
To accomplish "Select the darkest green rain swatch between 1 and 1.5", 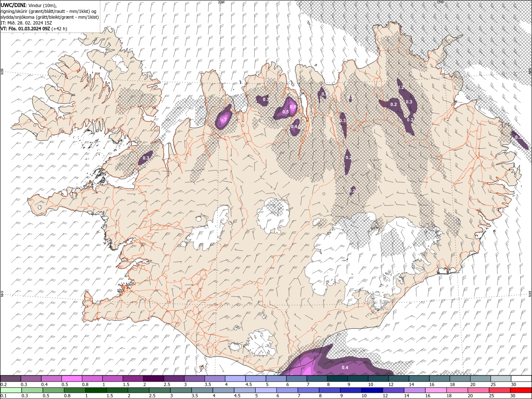I will pos(96,390).
